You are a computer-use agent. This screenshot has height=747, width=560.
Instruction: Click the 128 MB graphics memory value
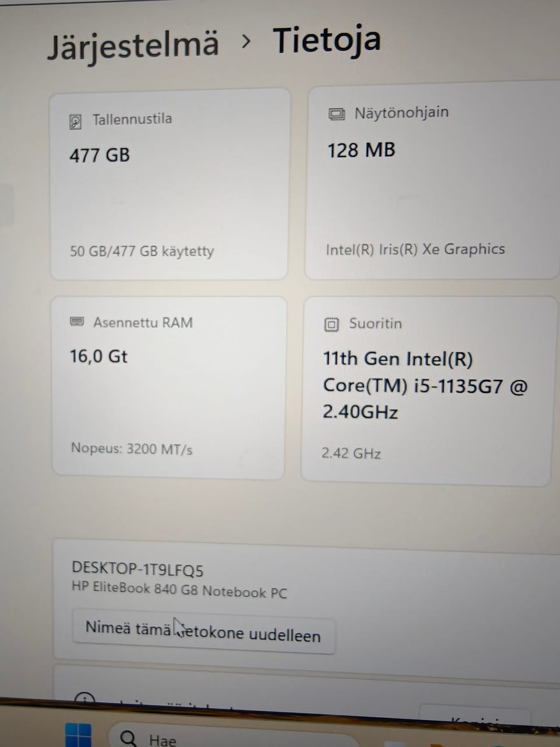pyautogui.click(x=361, y=150)
